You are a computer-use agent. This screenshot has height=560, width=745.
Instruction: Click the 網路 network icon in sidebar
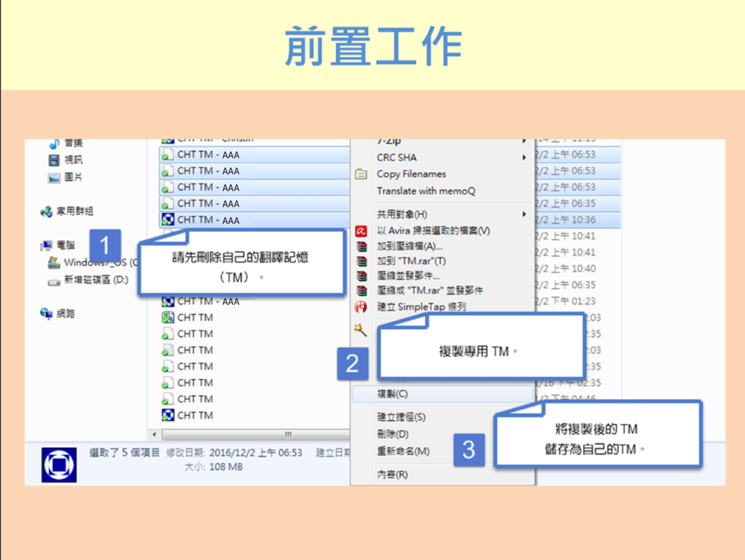point(47,314)
